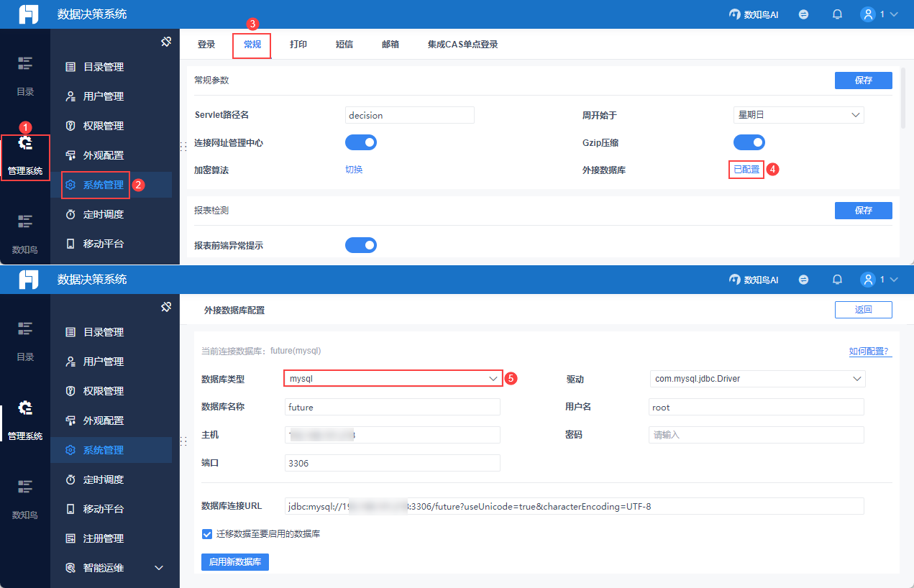Open 周开始于 dropdown showing 星期日
Screen dimensions: 914x588
798,115
